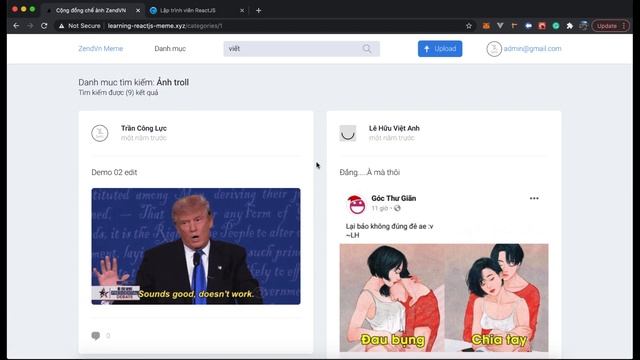Open the admin@gmail.com account link
The image size is (640, 360).
[x=532, y=49]
